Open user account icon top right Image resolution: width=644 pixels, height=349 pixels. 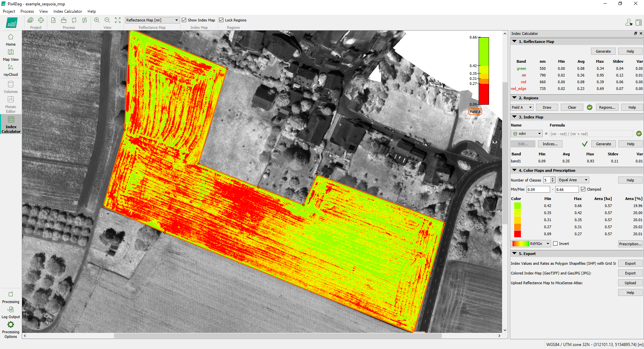pos(629,22)
